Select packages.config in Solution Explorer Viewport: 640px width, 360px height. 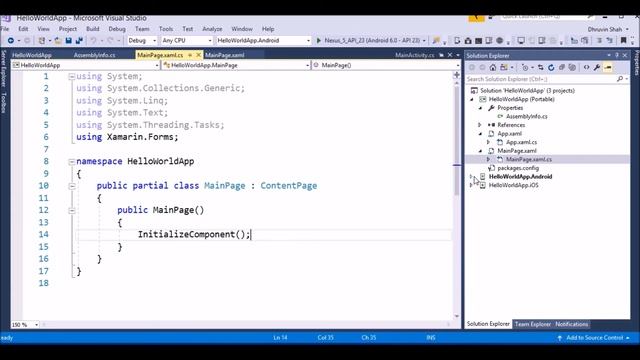point(518,168)
